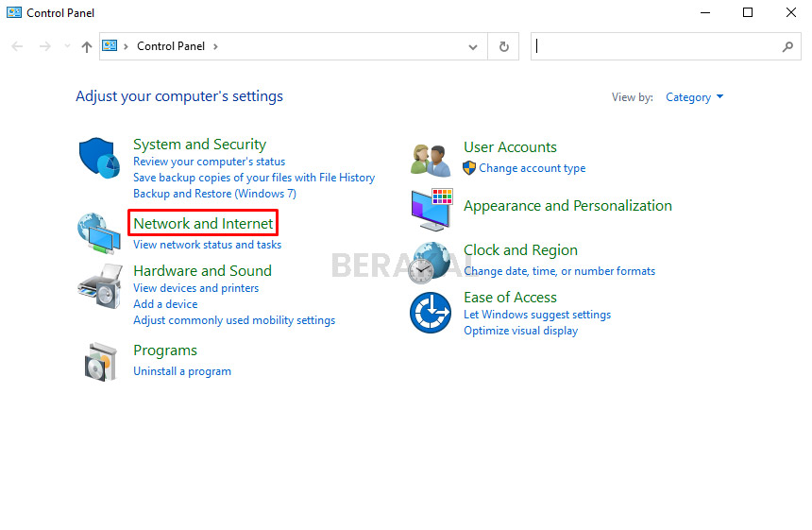Click the Network and Internet globe icon
812x530 pixels.
coord(99,233)
